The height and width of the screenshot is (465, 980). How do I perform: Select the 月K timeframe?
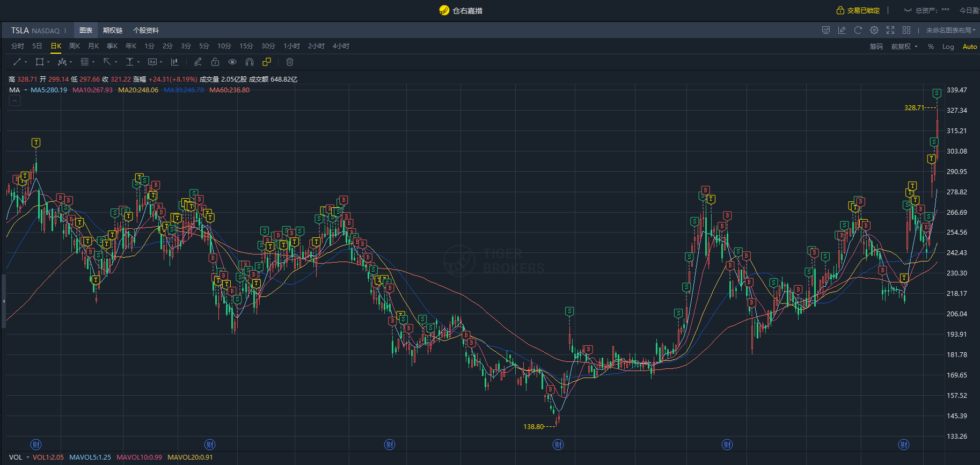(93, 46)
